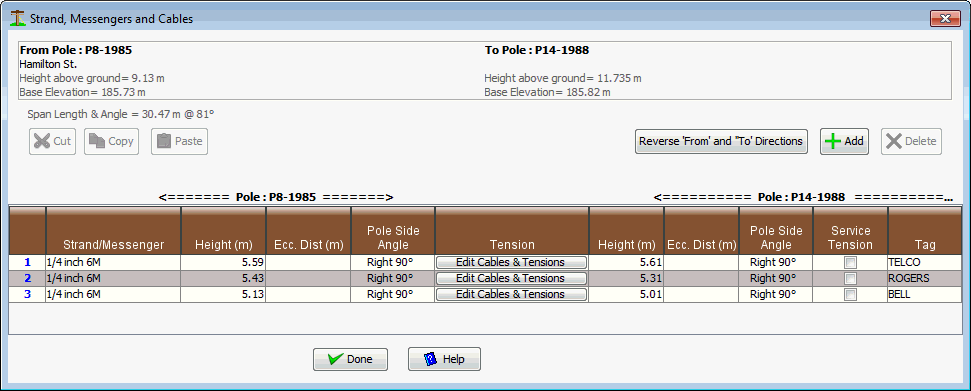
Task: Select row number 2
Action: click(27, 279)
